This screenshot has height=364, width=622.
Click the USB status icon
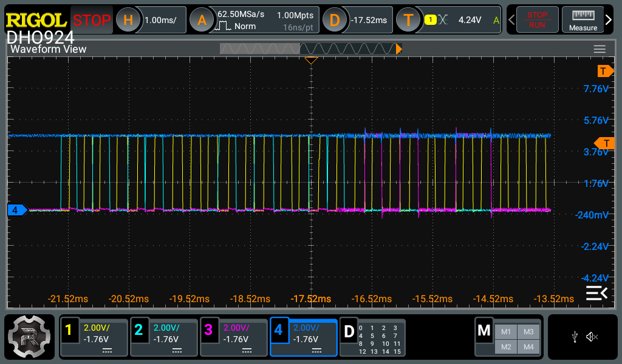(x=575, y=337)
